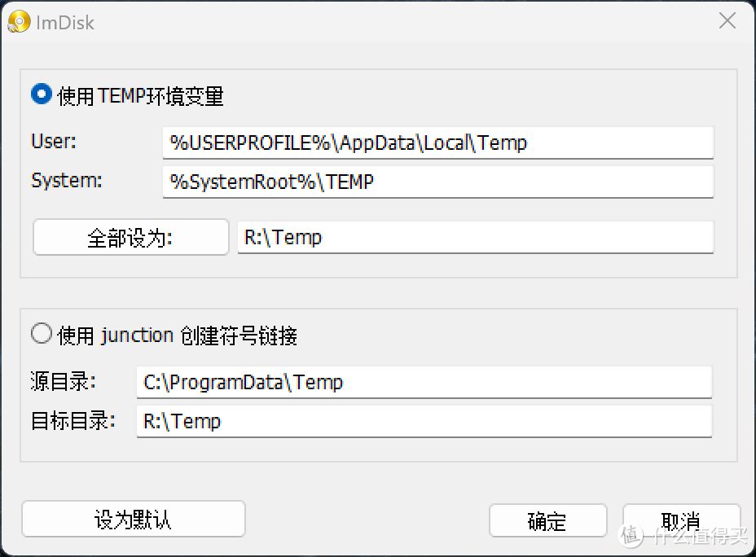Close the ImDisk dialog window
Image resolution: width=756 pixels, height=557 pixels.
point(727,20)
